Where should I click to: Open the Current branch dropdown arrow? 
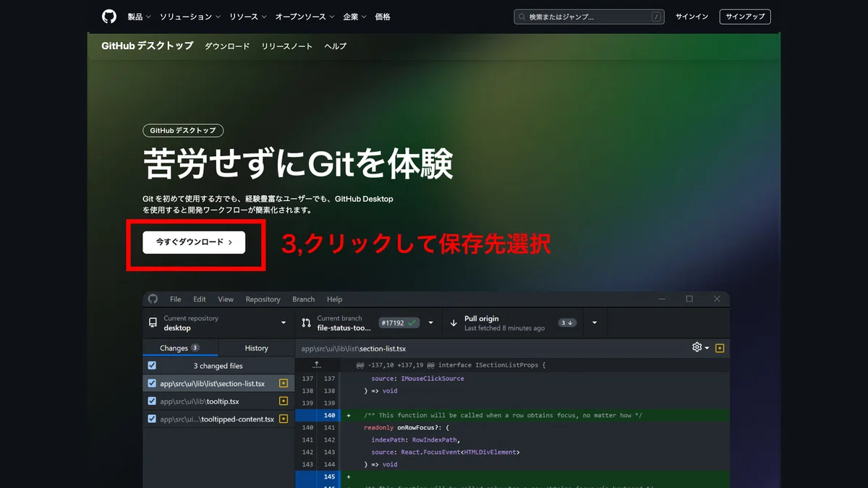[431, 323]
